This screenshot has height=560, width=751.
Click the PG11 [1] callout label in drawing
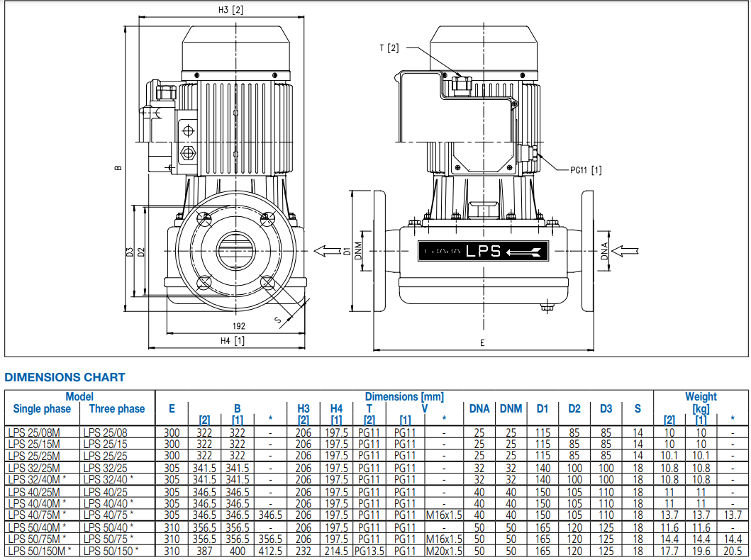(586, 170)
